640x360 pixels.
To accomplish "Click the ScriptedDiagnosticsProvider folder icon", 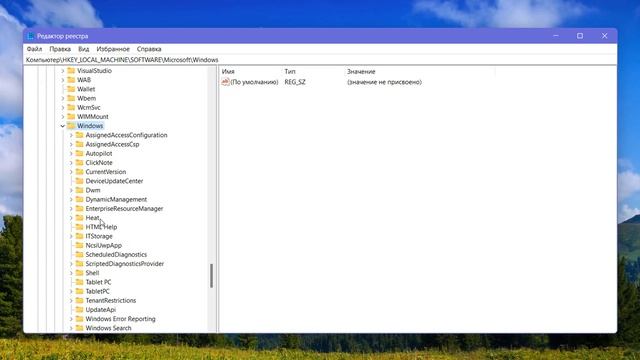I will pyautogui.click(x=80, y=264).
